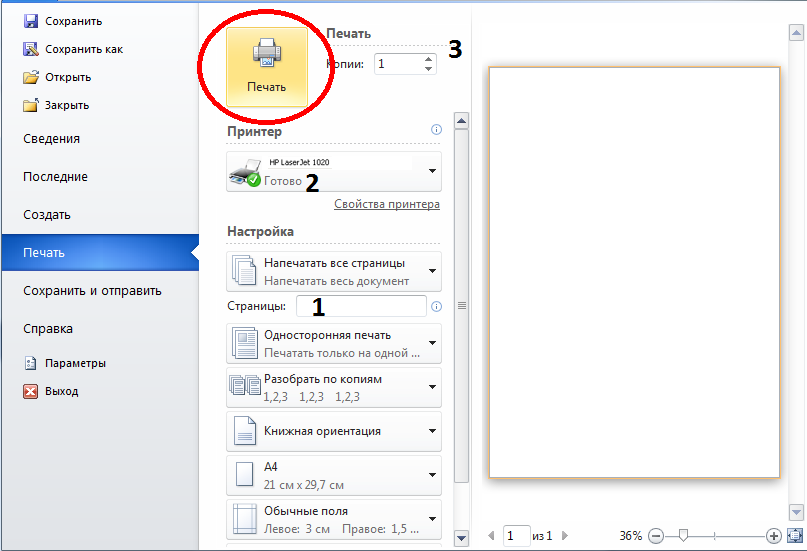Click the 36% zoom level text
Screen dimensions: 807x551
(x=631, y=536)
